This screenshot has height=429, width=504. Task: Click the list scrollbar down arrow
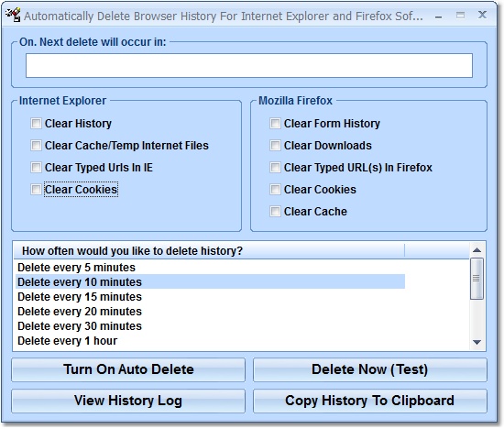click(x=477, y=342)
